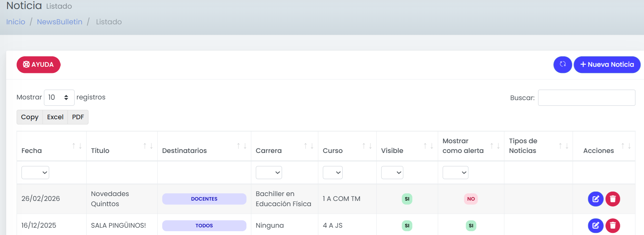This screenshot has height=235, width=644.
Task: Sort by Acciones column arrows
Action: (x=626, y=146)
